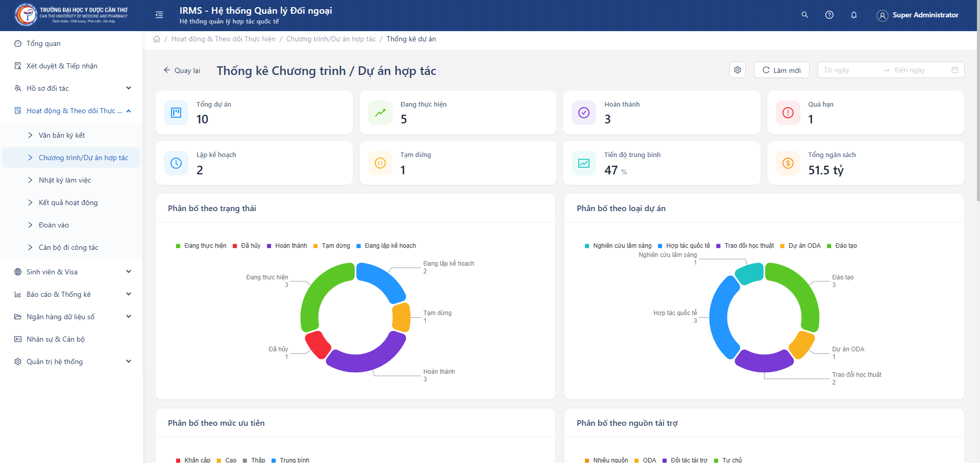Click the 'Quay lại' back link
Viewport: 980px width, 463px height.
click(x=182, y=70)
